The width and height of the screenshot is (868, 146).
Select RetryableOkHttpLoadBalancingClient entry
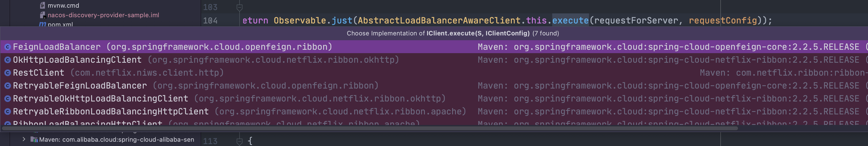[434, 98]
